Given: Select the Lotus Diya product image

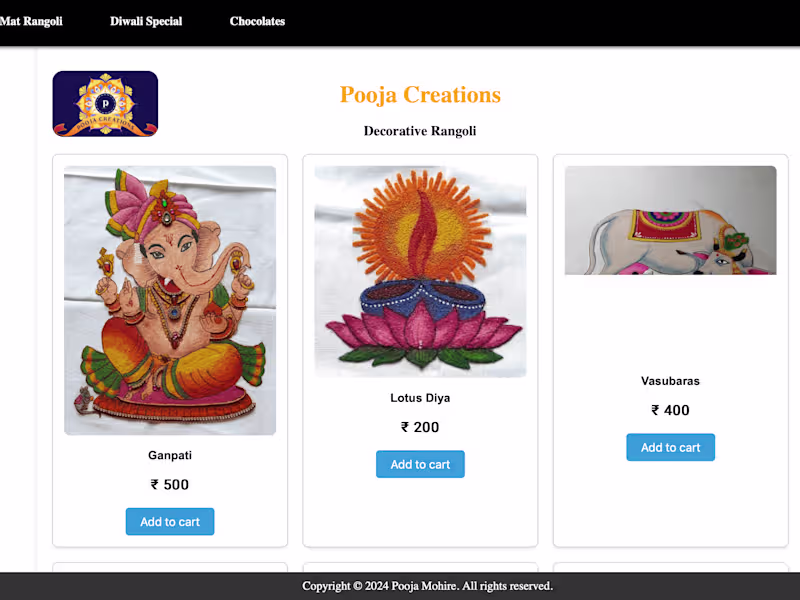Looking at the screenshot, I should (420, 271).
